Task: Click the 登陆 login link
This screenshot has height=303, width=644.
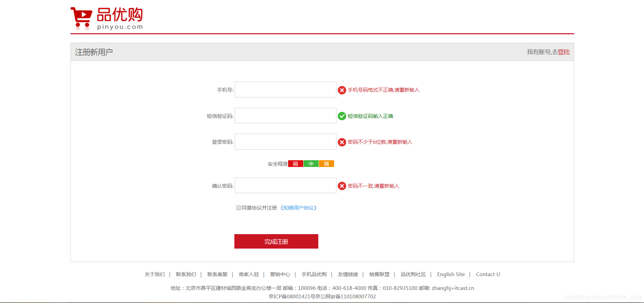Action: (x=564, y=52)
